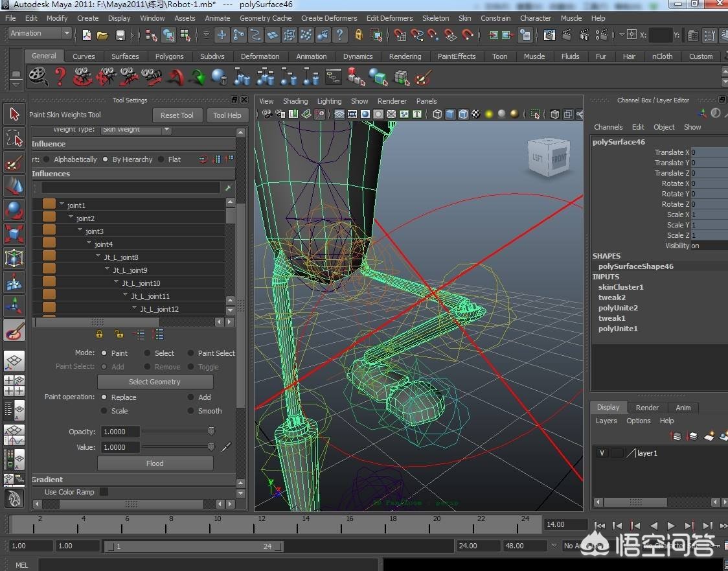Adjust the Opacity slider handle
This screenshot has height=571, width=728.
click(211, 431)
